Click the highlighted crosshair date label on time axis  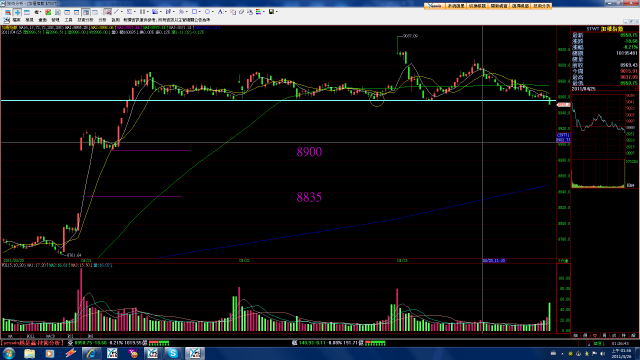pos(494,260)
